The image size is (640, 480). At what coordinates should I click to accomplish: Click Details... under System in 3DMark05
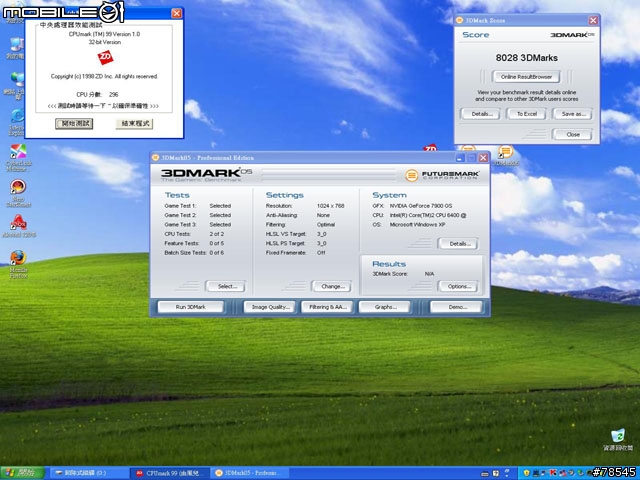coord(458,244)
